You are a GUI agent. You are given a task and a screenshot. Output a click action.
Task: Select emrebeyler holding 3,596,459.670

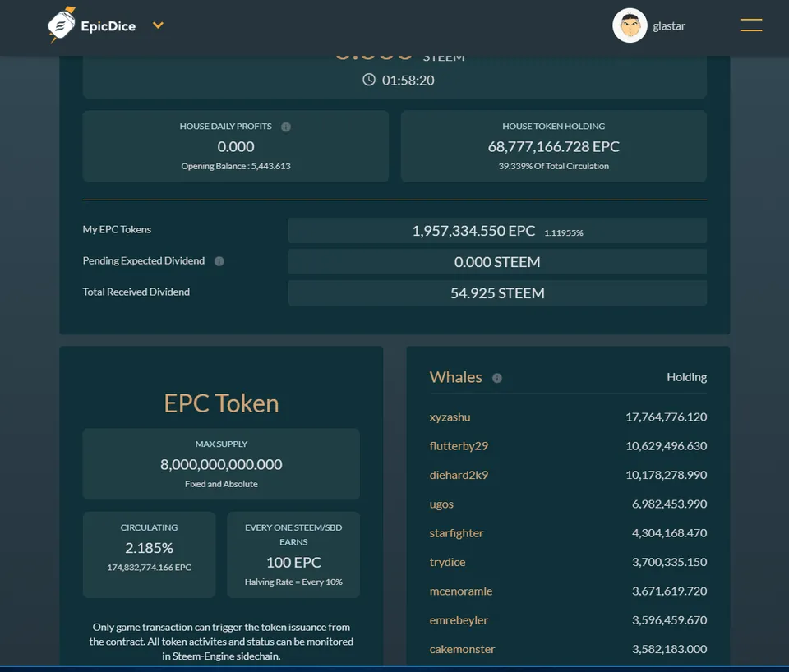coord(669,620)
